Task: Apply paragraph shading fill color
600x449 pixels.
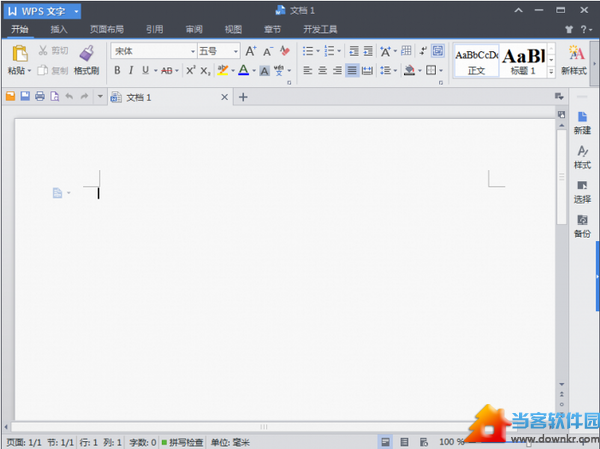Action: tap(410, 70)
